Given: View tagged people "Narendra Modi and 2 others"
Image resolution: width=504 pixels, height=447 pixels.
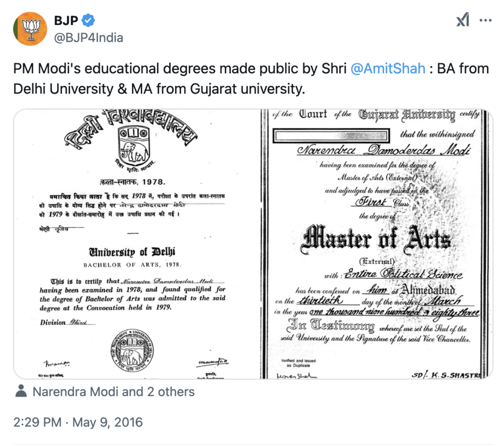Looking at the screenshot, I should coord(113,392).
